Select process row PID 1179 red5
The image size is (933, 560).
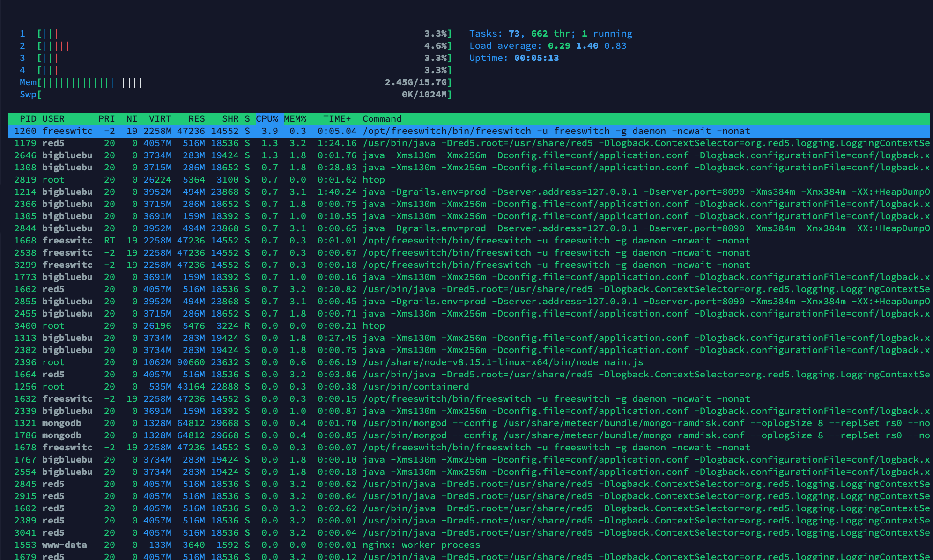point(469,143)
